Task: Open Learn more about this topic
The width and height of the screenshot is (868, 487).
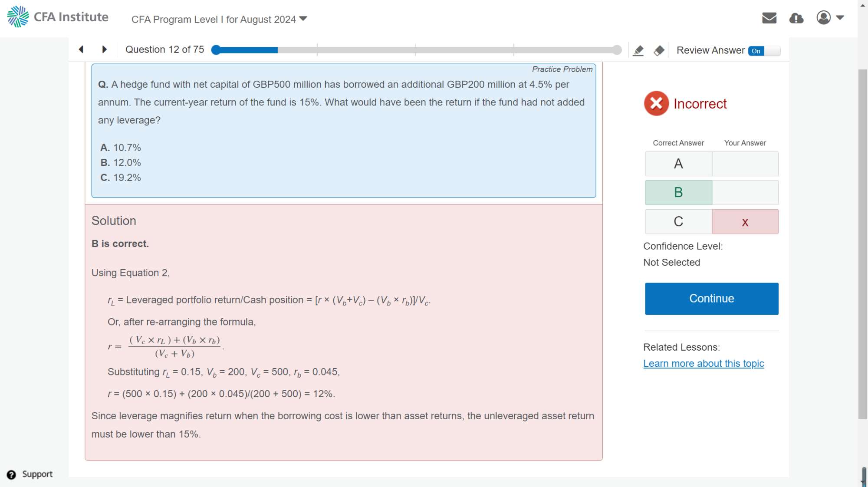Action: [x=704, y=364]
